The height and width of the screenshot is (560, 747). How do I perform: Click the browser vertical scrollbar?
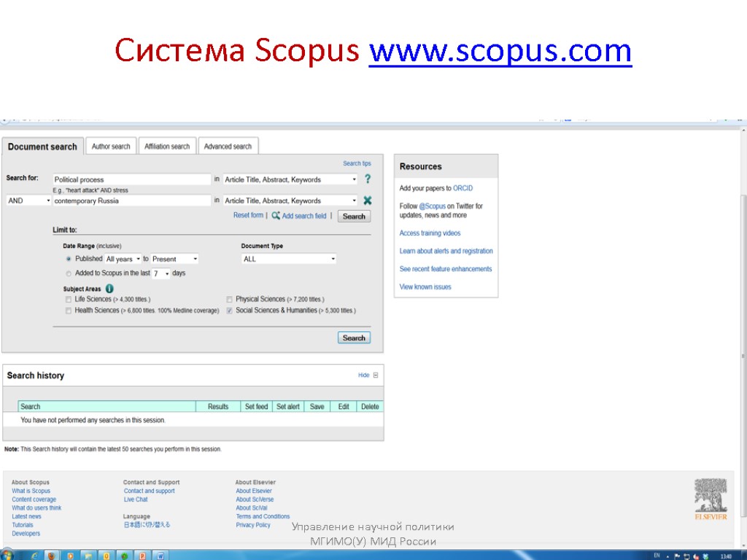coord(742,355)
